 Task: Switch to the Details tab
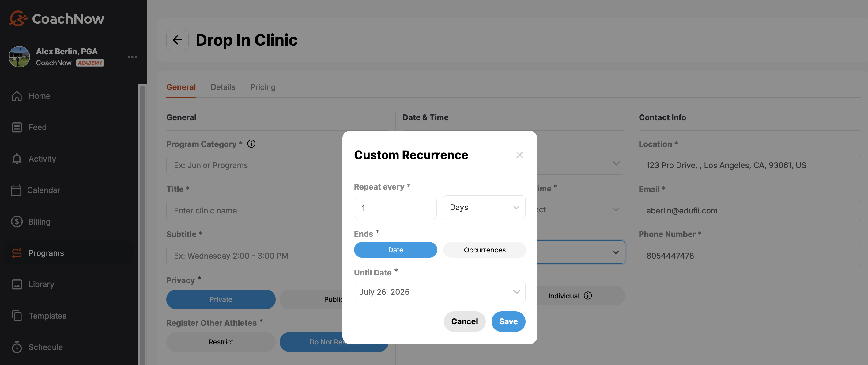(x=223, y=87)
